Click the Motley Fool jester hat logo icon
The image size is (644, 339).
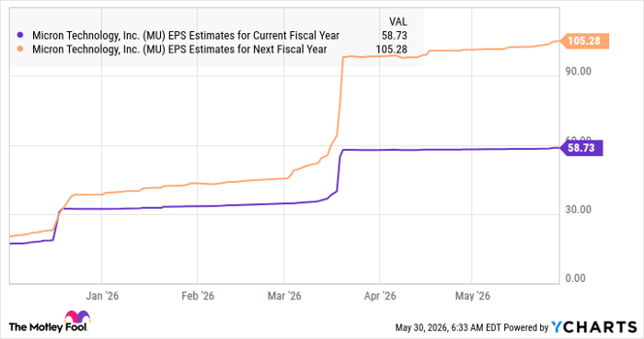pos(76,317)
